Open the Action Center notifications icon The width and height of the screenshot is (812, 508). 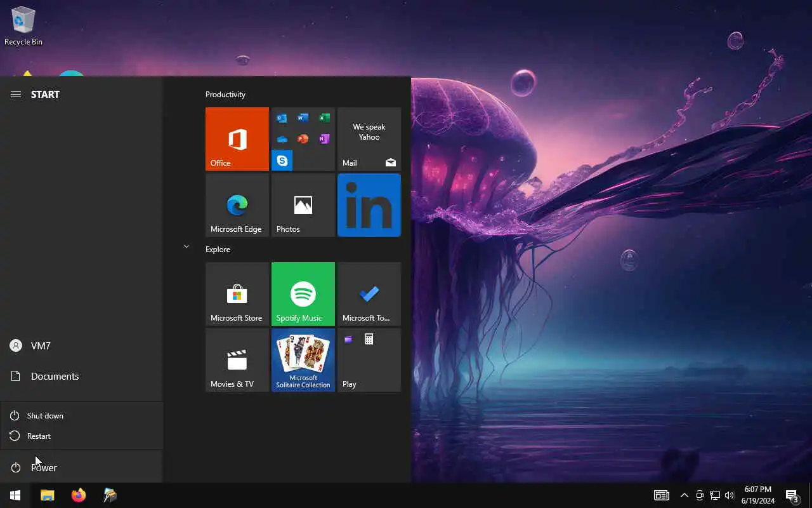[792, 495]
